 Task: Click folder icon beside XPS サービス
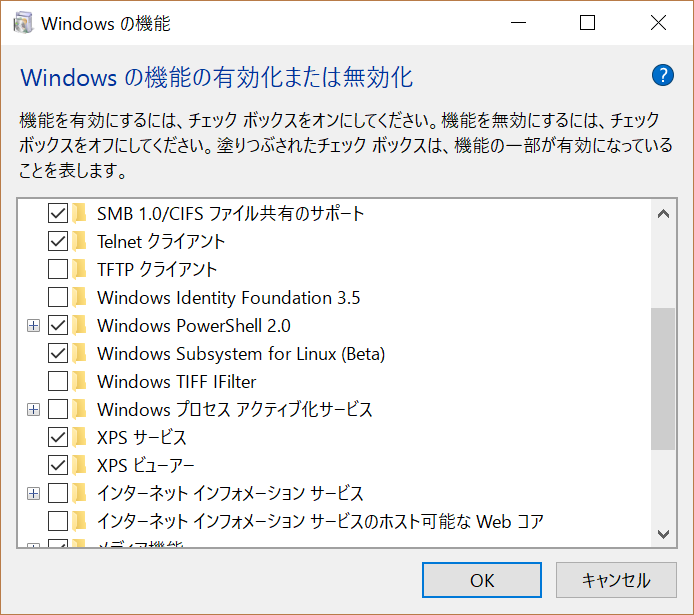coord(80,437)
